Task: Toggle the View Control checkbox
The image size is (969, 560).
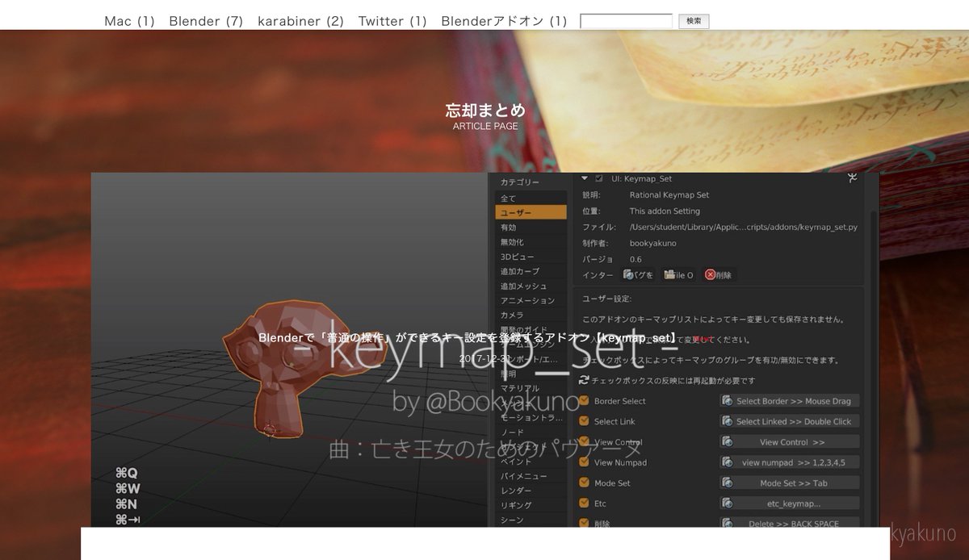Action: [584, 441]
